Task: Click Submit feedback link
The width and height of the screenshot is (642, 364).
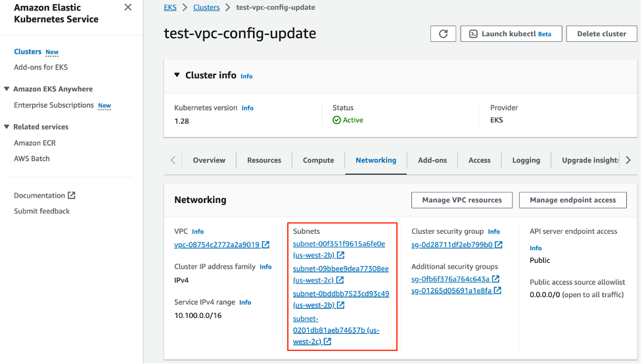Action: click(x=42, y=212)
